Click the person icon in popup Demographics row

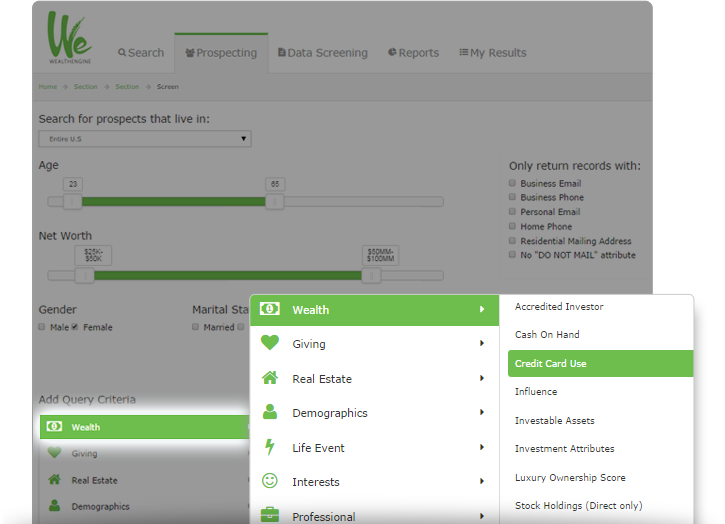pos(270,412)
